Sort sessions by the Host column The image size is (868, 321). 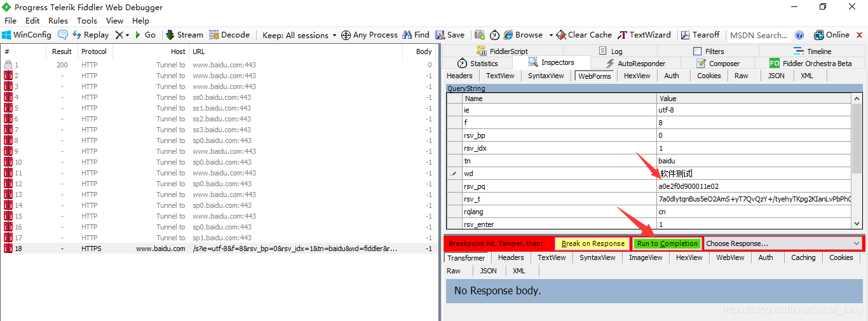click(151, 51)
